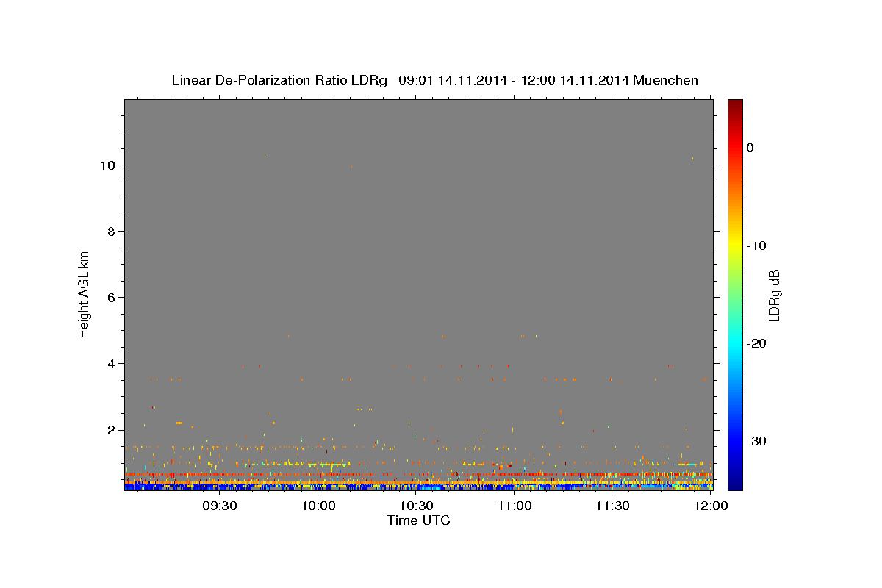The height and width of the screenshot is (588, 882).
Task: Select the 10:30 time tick label
Action: [416, 506]
